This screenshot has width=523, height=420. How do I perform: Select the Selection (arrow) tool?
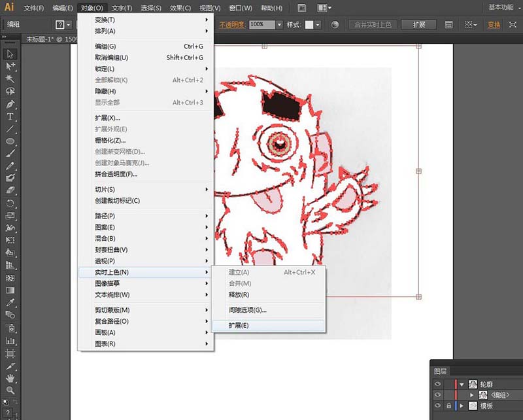point(10,54)
